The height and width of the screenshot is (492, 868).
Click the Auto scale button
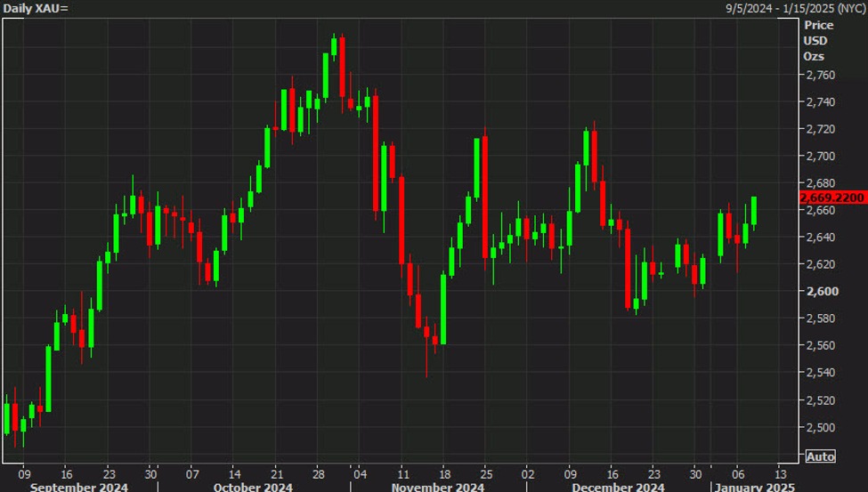click(x=820, y=456)
